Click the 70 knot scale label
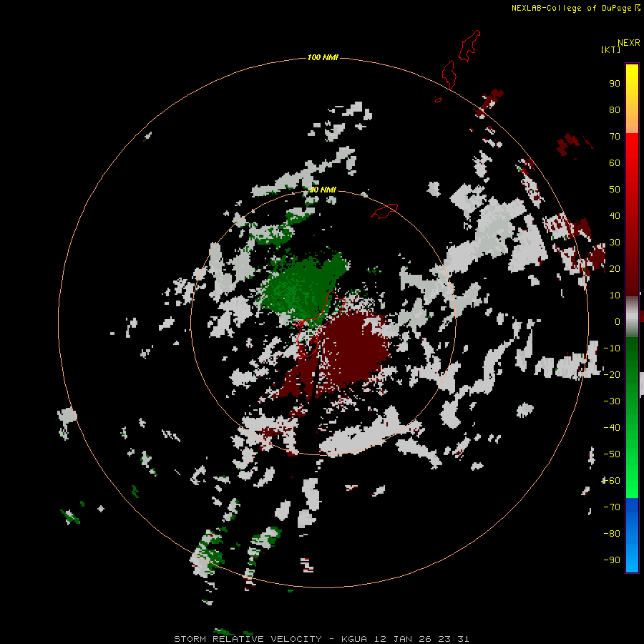The height and width of the screenshot is (644, 644). pyautogui.click(x=615, y=137)
